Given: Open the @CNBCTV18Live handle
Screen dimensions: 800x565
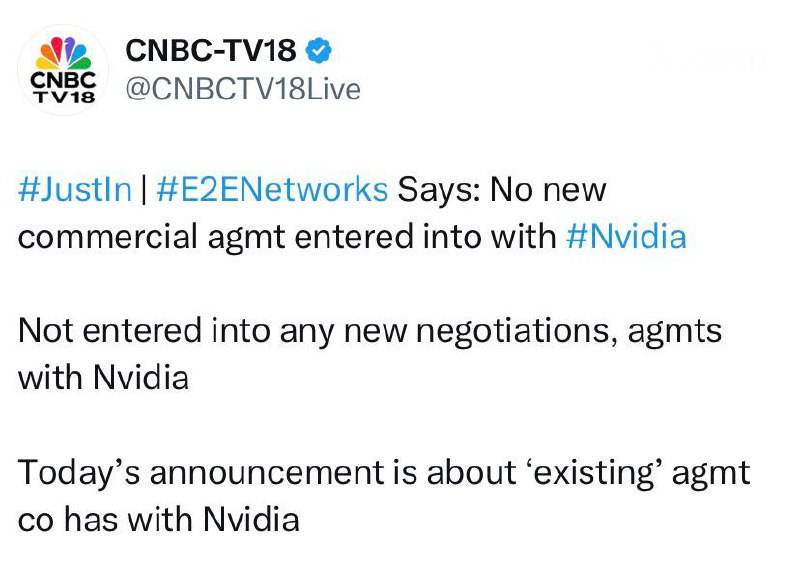Looking at the screenshot, I should pyautogui.click(x=241, y=89).
